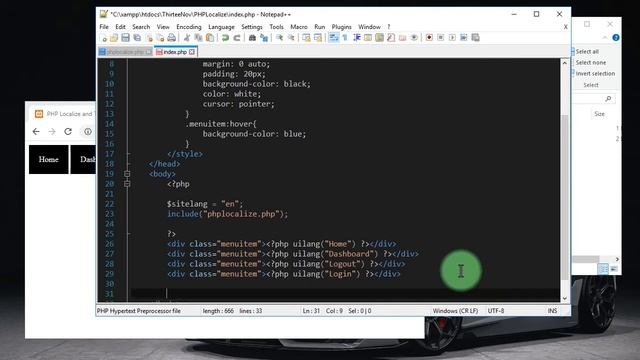The height and width of the screenshot is (360, 640).
Task: Open the Macro menu
Action: click(299, 27)
